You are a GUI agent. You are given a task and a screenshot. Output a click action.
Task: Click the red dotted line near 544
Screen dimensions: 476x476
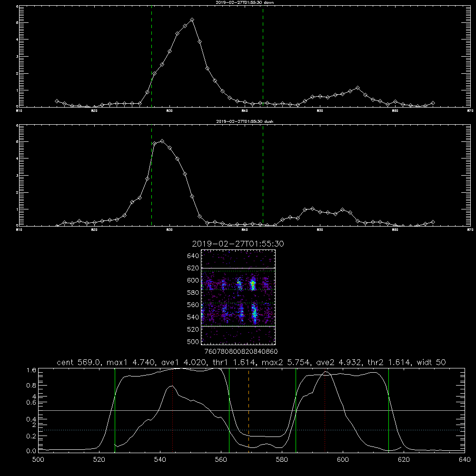click(172, 410)
